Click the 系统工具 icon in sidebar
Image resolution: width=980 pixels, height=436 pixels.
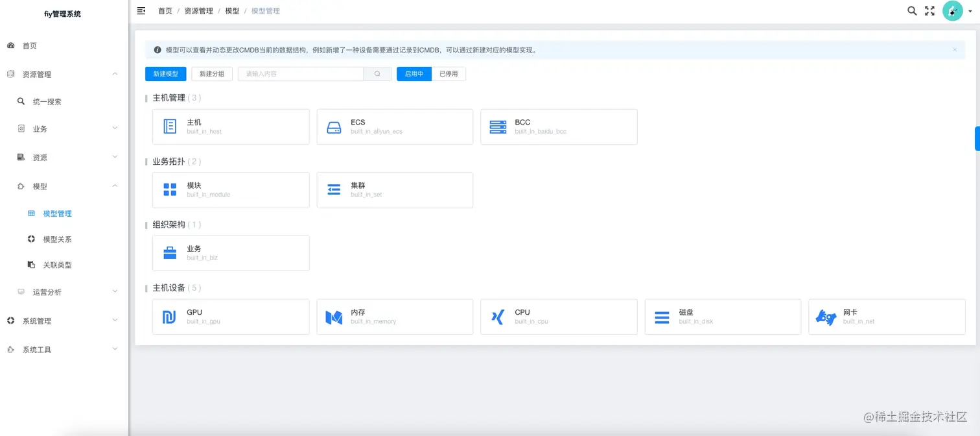tap(11, 350)
